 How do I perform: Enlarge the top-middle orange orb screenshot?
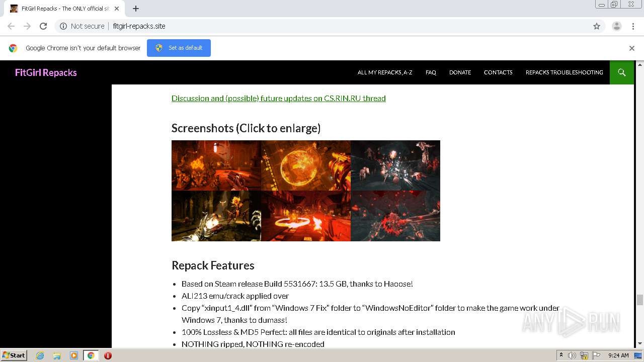[306, 165]
